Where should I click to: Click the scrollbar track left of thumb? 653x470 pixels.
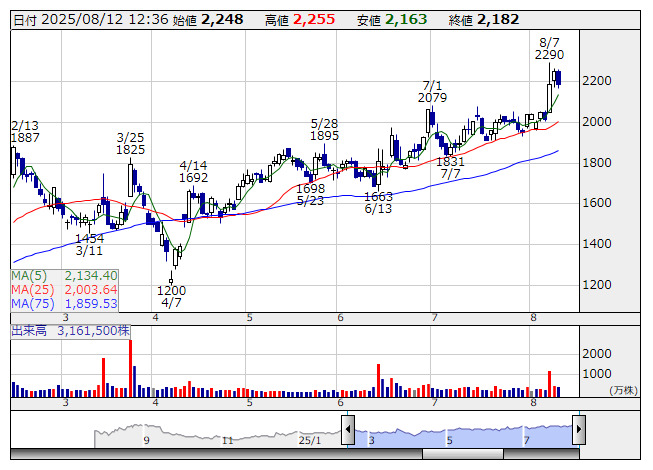coord(217,454)
